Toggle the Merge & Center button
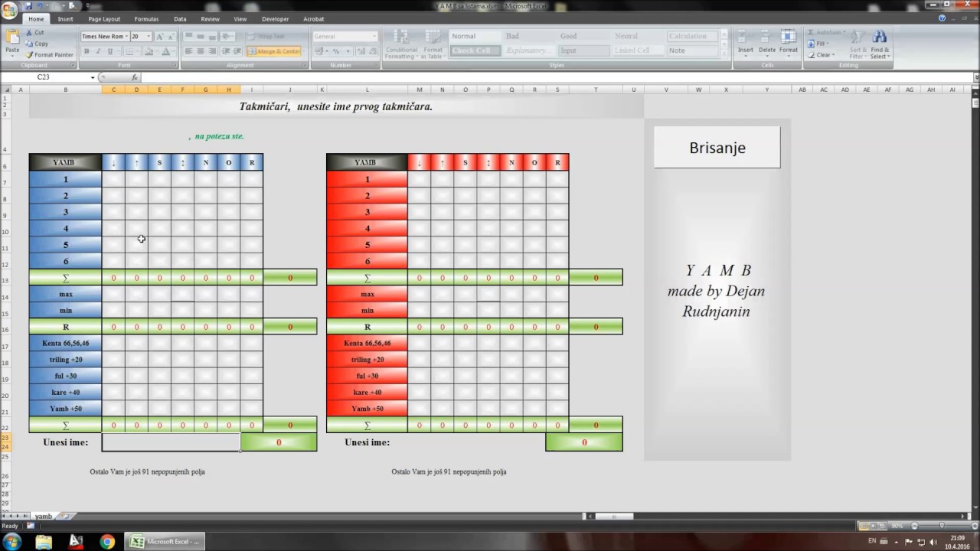 [274, 51]
